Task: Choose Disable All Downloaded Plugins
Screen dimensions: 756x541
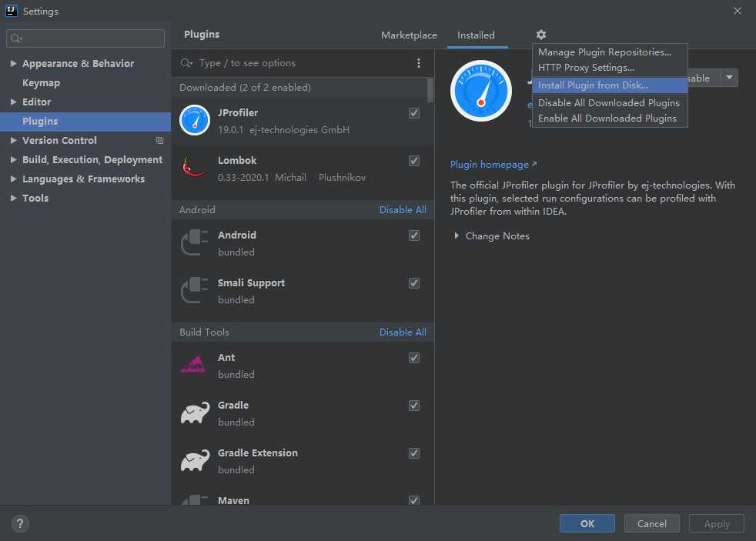Action: pos(610,102)
